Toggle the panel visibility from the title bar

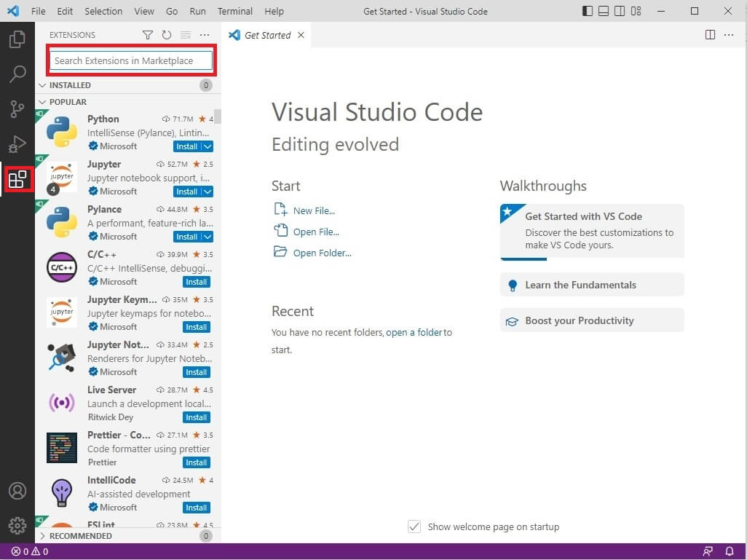[605, 11]
